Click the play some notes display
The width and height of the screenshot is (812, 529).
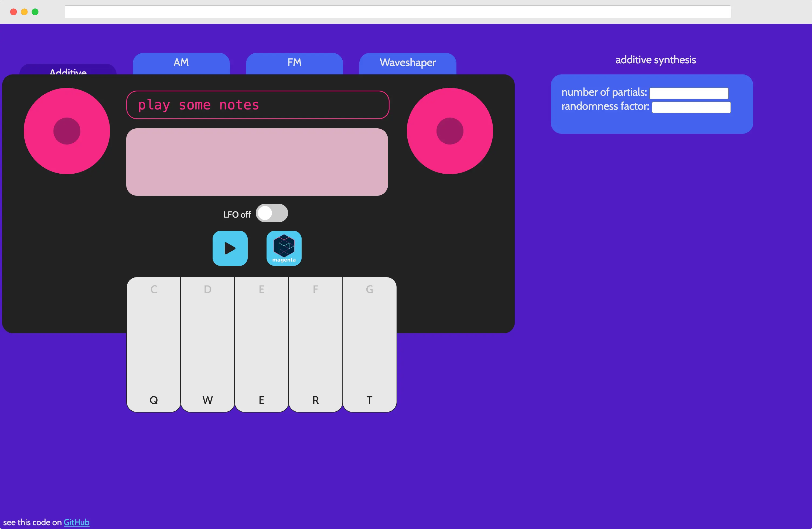pyautogui.click(x=258, y=105)
